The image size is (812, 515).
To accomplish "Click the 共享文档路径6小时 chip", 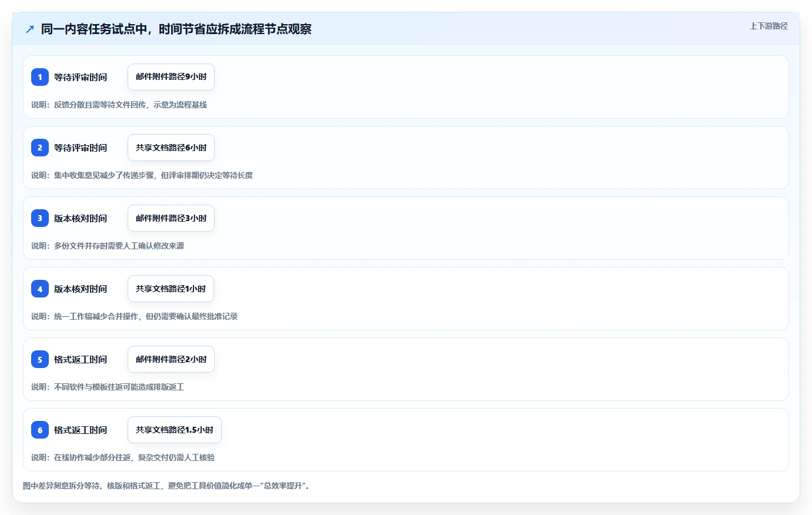I will (171, 148).
